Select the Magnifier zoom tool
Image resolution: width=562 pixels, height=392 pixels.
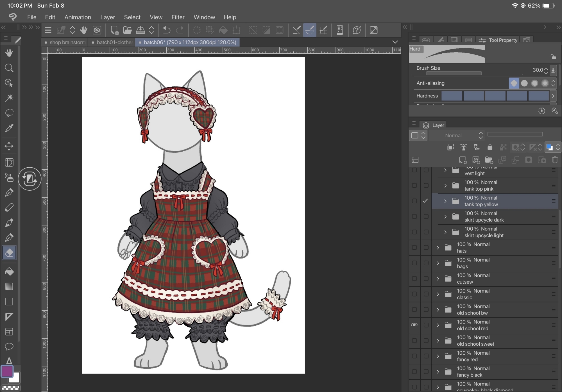(9, 68)
